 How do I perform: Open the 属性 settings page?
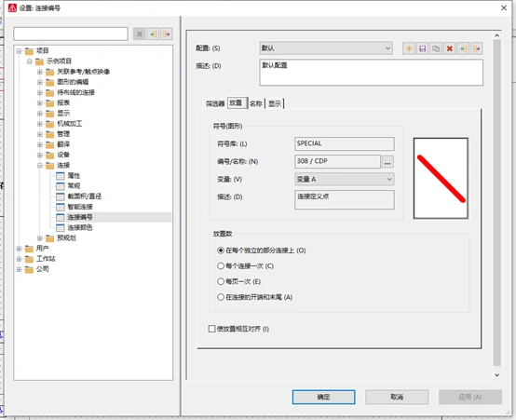(74, 175)
